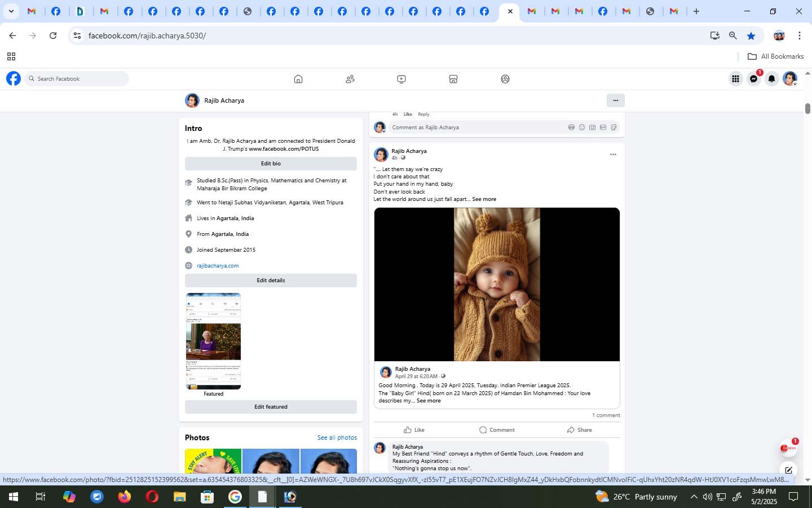The image size is (812, 508).
Task: Open account profile picture menu
Action: (x=790, y=79)
